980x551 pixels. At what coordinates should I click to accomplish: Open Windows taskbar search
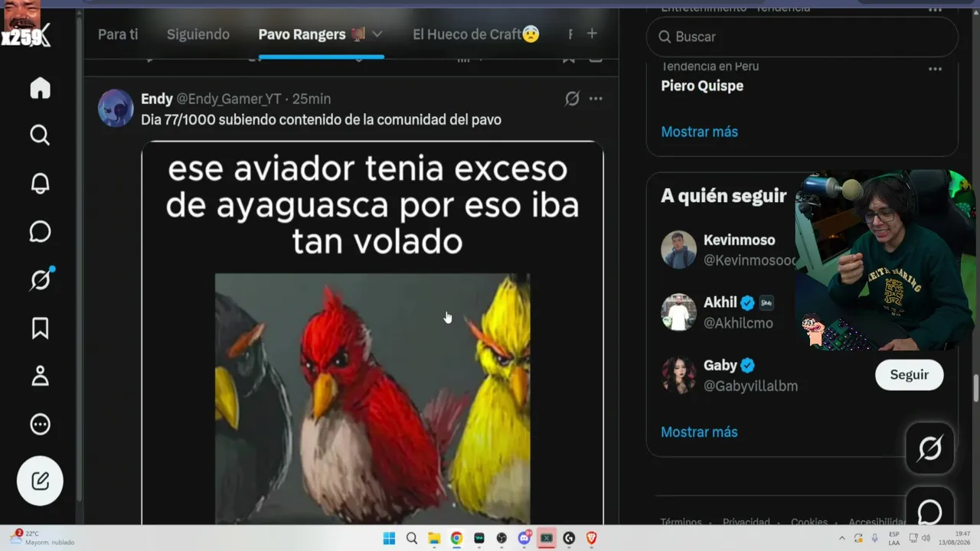coord(411,538)
